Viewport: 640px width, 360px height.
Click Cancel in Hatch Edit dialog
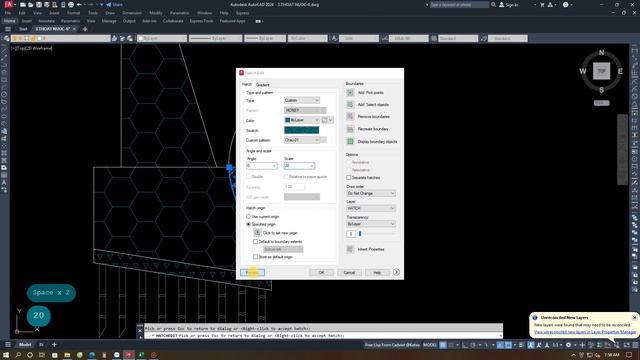(x=349, y=272)
